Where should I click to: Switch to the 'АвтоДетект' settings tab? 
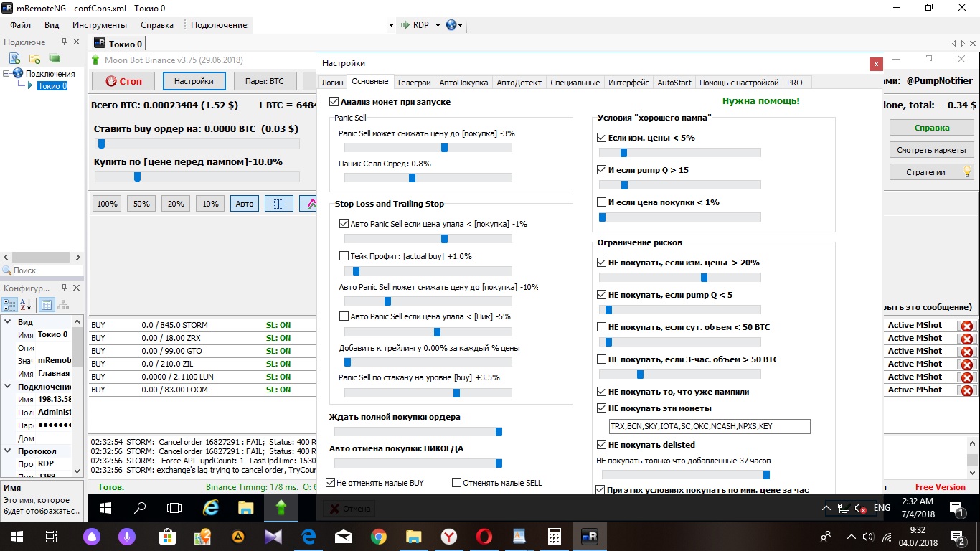[x=519, y=83]
